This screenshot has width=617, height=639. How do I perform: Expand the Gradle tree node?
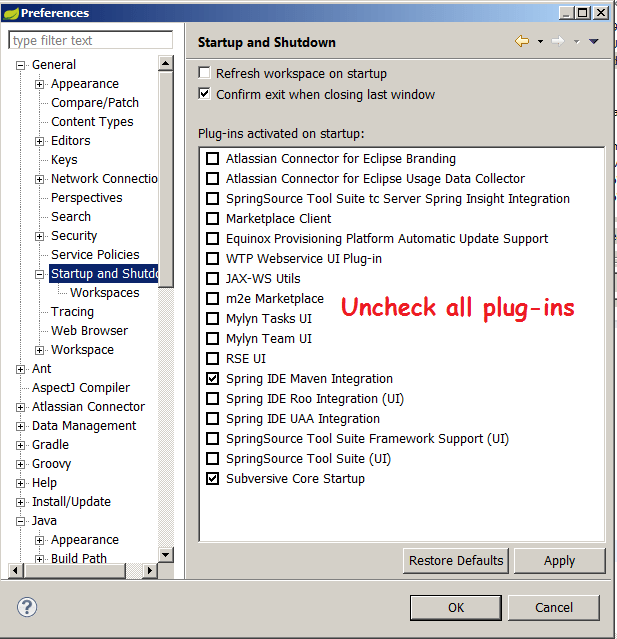(20, 445)
